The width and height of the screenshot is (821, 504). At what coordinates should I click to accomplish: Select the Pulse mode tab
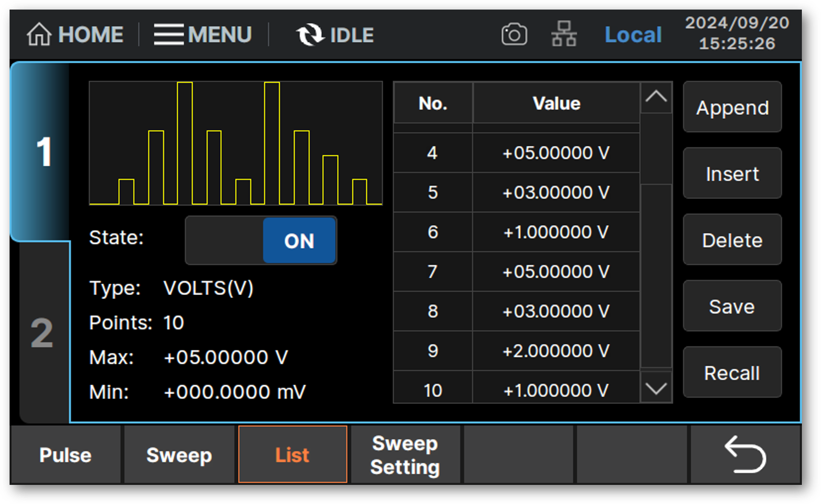pyautogui.click(x=66, y=455)
